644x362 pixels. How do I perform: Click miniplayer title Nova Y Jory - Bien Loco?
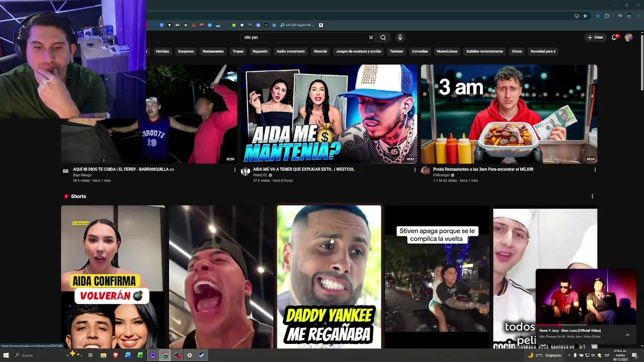[x=570, y=331]
